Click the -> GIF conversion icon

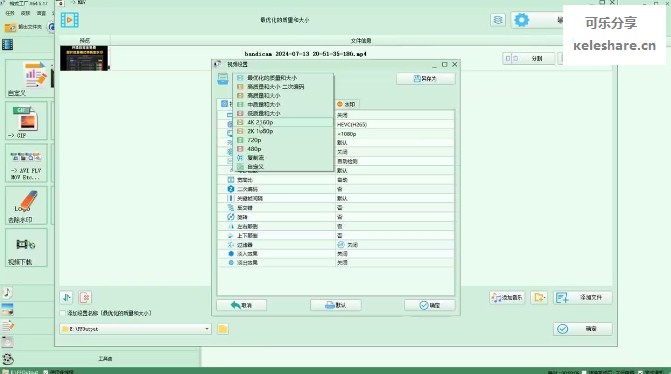pos(26,121)
